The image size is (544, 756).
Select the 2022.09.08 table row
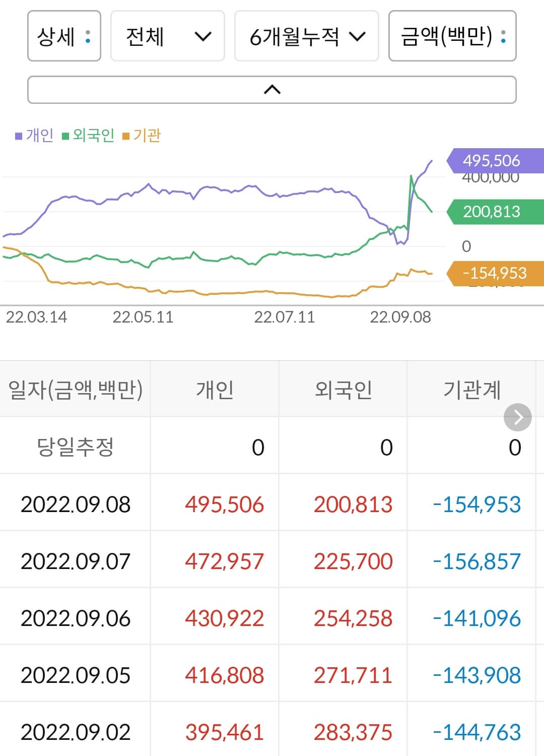[x=272, y=503]
